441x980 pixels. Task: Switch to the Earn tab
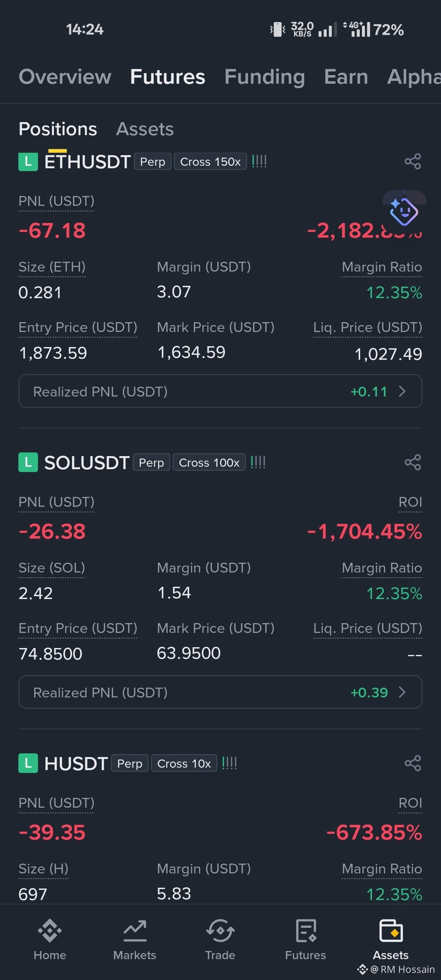coord(346,77)
